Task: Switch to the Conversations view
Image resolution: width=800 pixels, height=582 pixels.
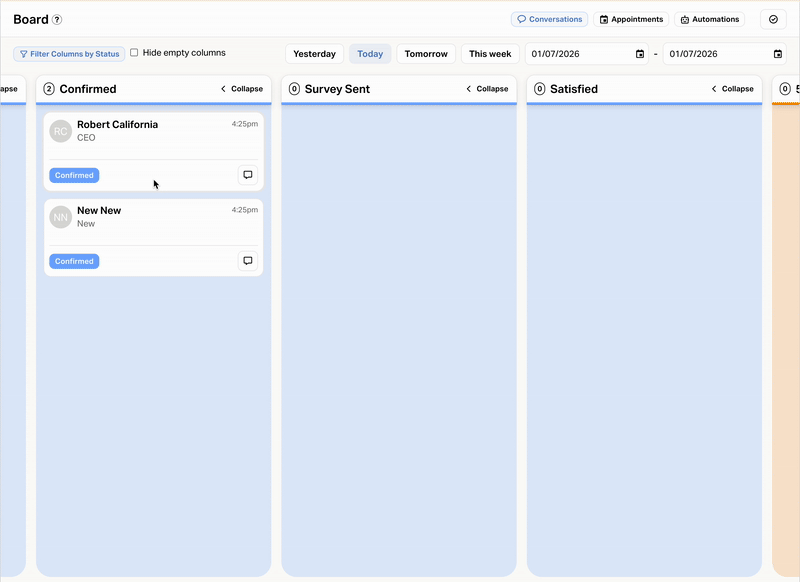Action: [549, 19]
